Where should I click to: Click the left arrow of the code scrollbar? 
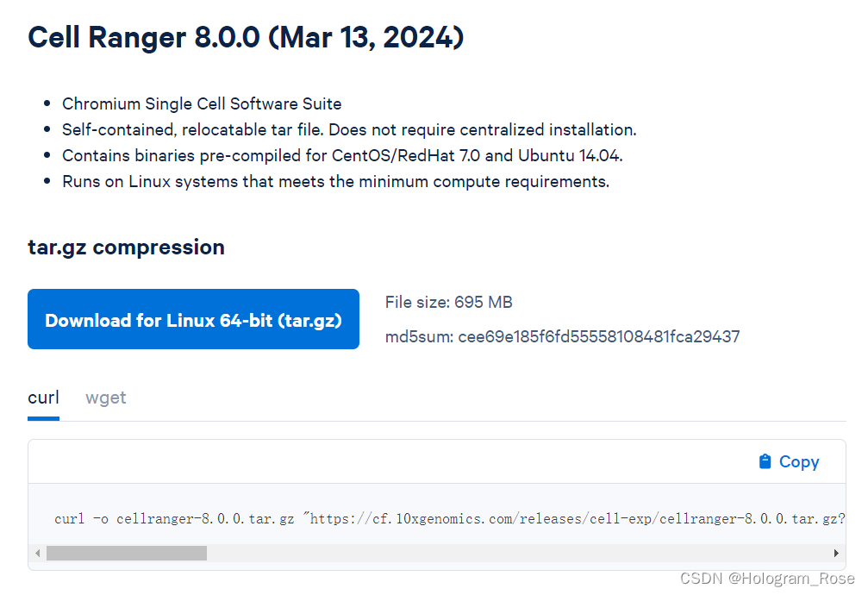click(37, 553)
